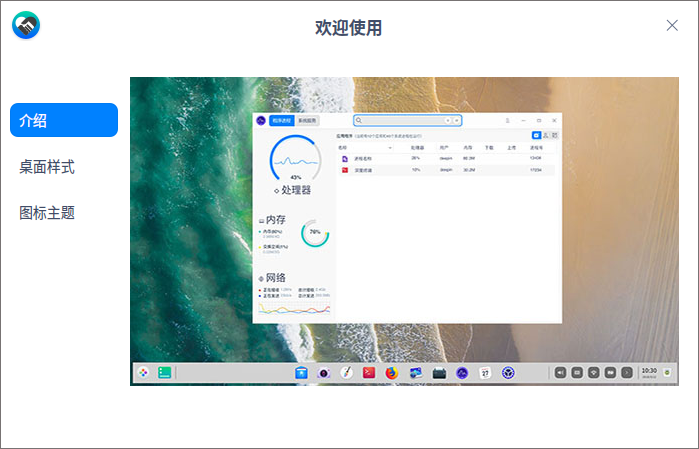Open the launcher icon at dock's left end
Image resolution: width=699 pixels, height=449 pixels.
(x=144, y=372)
